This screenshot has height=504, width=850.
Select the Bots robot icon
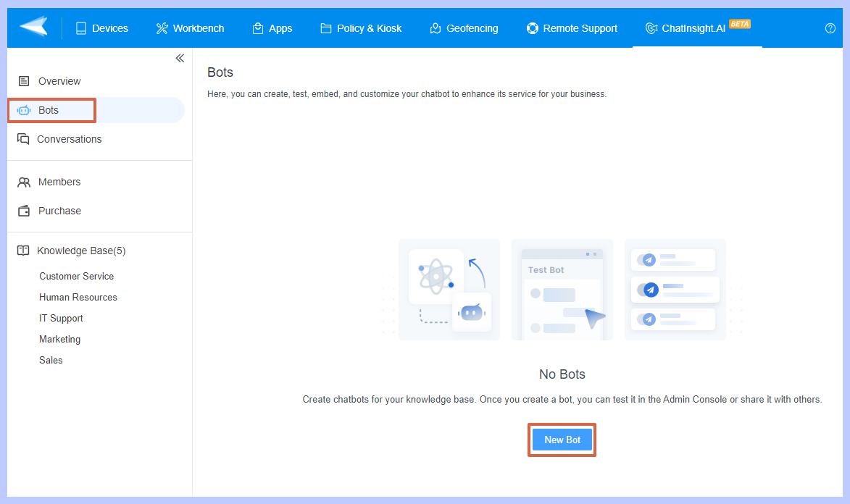coord(24,110)
